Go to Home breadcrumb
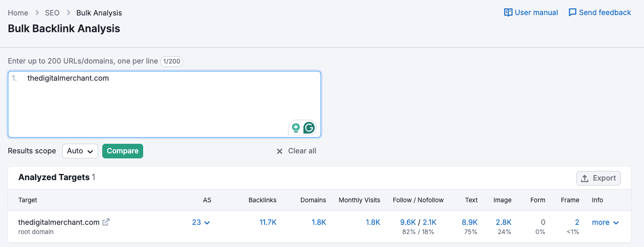Screen dimensions: 644x247 tap(18, 13)
